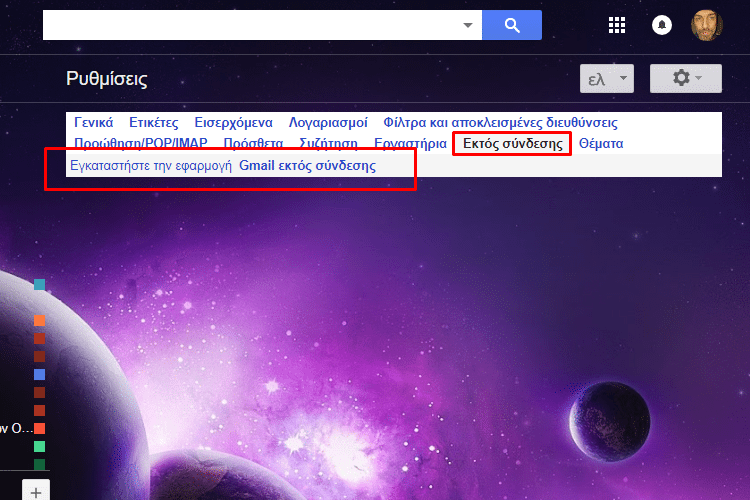Open the settings gear menu
This screenshot has height=500, width=750.
click(685, 78)
